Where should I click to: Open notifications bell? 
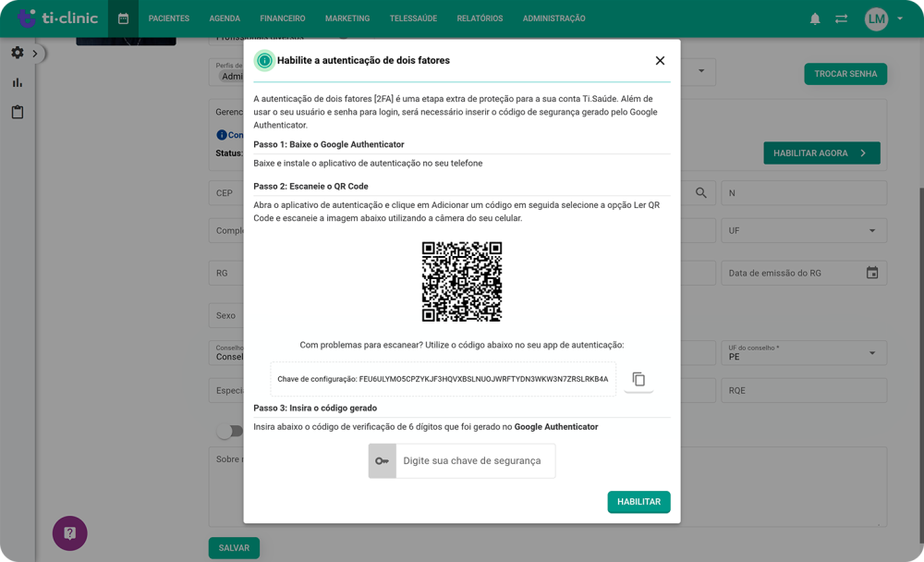815,18
